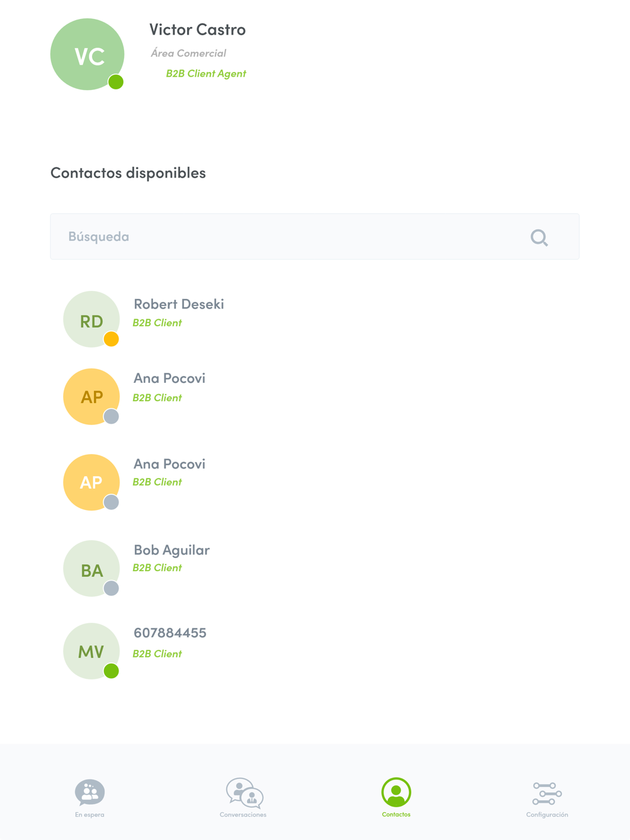Open the En espera tab

coord(89,796)
